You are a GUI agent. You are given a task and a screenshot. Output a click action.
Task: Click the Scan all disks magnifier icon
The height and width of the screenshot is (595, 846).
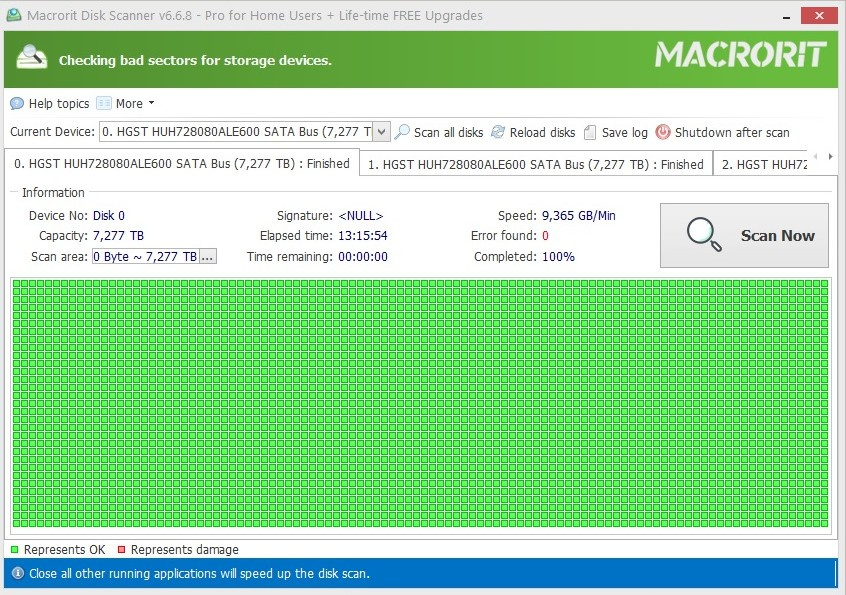pos(402,132)
